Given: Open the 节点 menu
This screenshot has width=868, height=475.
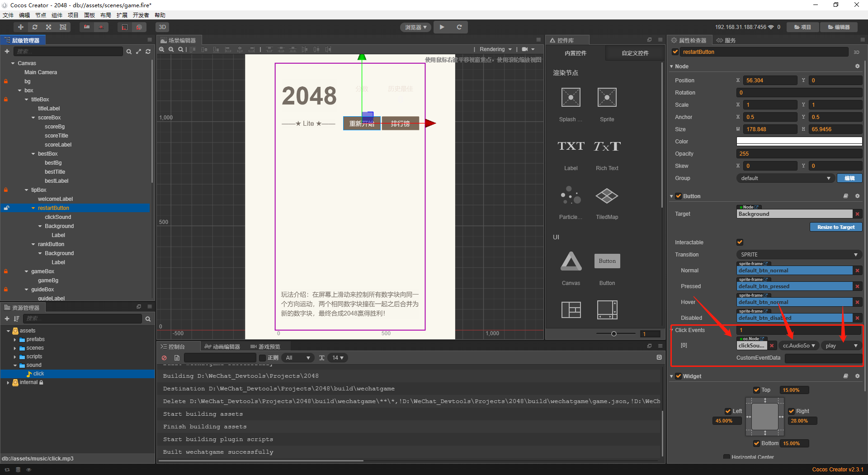Looking at the screenshot, I should (41, 15).
